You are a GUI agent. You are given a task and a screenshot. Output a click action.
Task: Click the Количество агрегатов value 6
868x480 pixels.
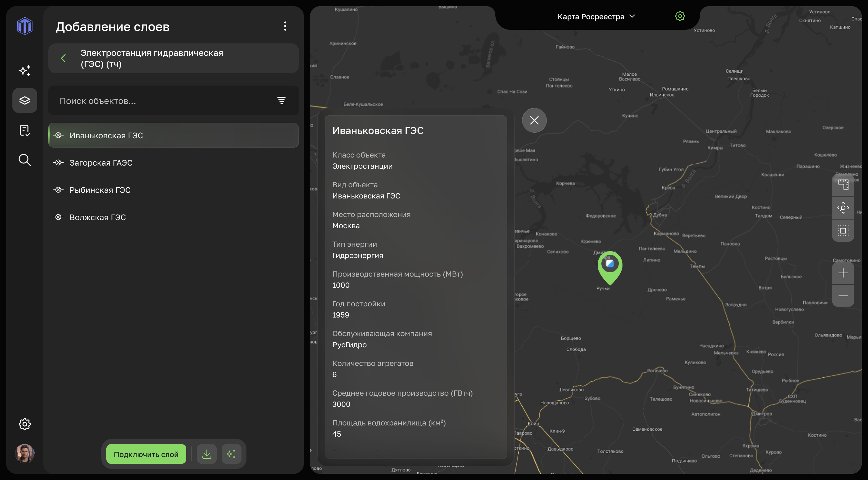click(334, 375)
